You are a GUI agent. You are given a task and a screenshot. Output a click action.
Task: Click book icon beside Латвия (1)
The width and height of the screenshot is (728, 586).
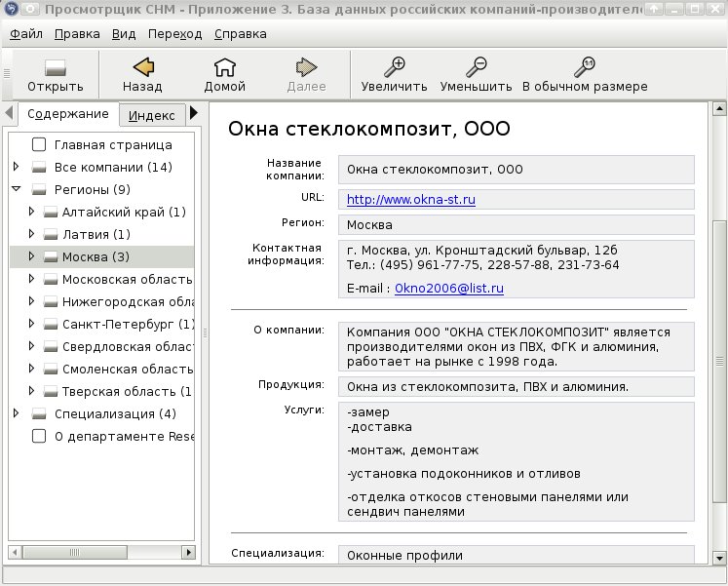(50, 234)
